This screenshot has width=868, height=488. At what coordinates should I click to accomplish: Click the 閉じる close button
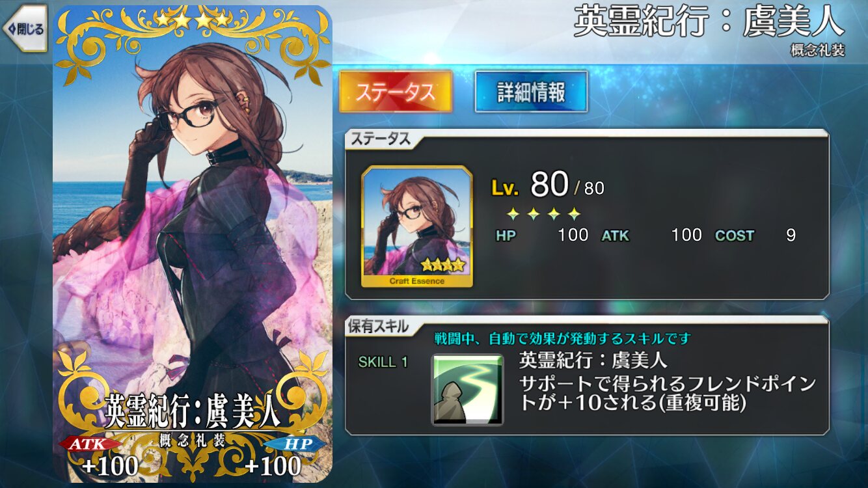coord(25,28)
